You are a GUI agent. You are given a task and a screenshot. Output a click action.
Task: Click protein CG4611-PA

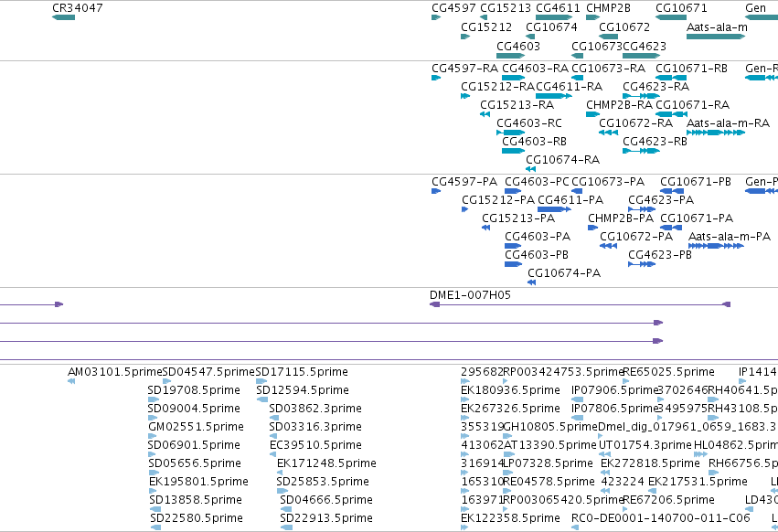pos(554,209)
